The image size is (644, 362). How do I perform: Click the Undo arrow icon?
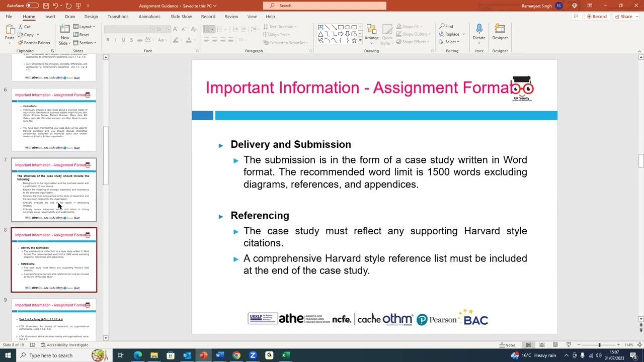pyautogui.click(x=55, y=6)
